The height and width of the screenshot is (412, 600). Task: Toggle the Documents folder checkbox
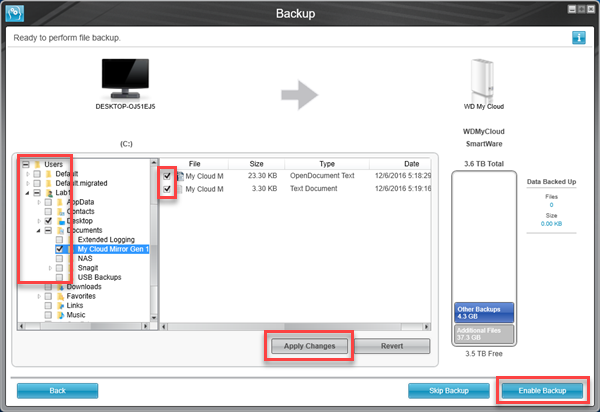[x=48, y=230]
